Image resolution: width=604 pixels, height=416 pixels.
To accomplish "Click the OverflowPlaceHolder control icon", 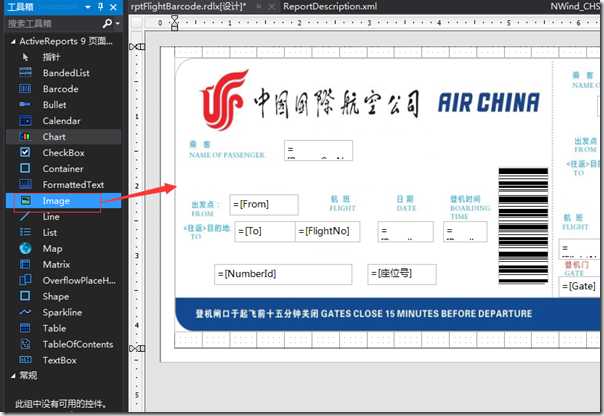I will point(25,280).
